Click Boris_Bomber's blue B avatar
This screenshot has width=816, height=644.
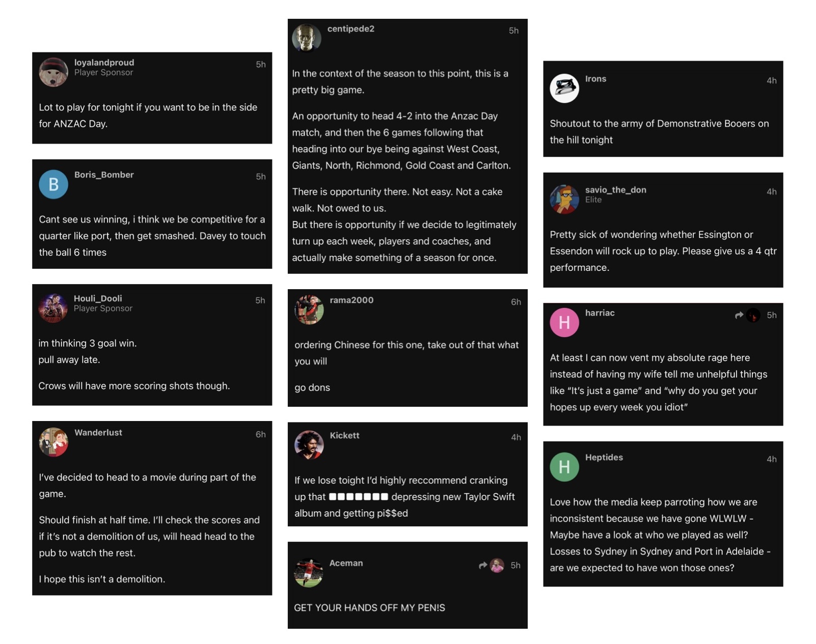53,184
